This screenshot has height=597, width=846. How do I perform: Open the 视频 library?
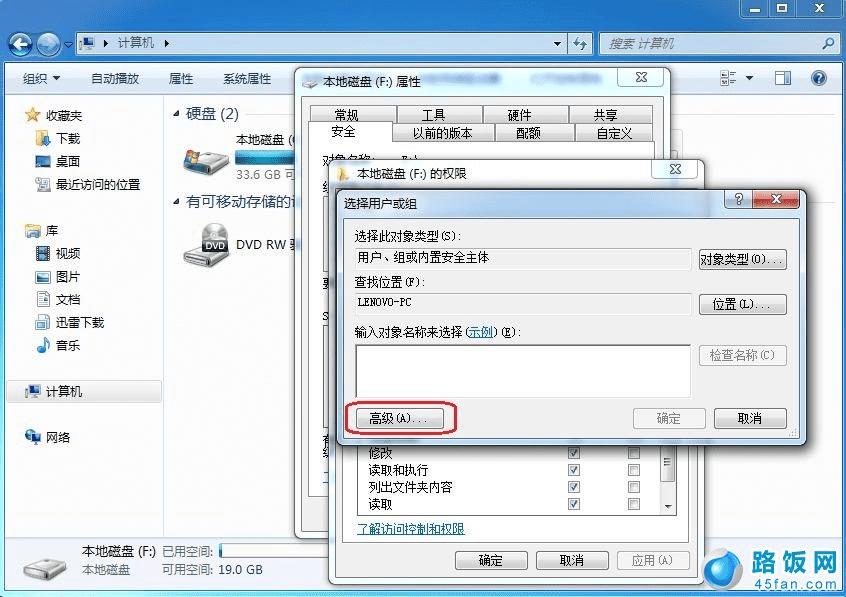point(58,254)
